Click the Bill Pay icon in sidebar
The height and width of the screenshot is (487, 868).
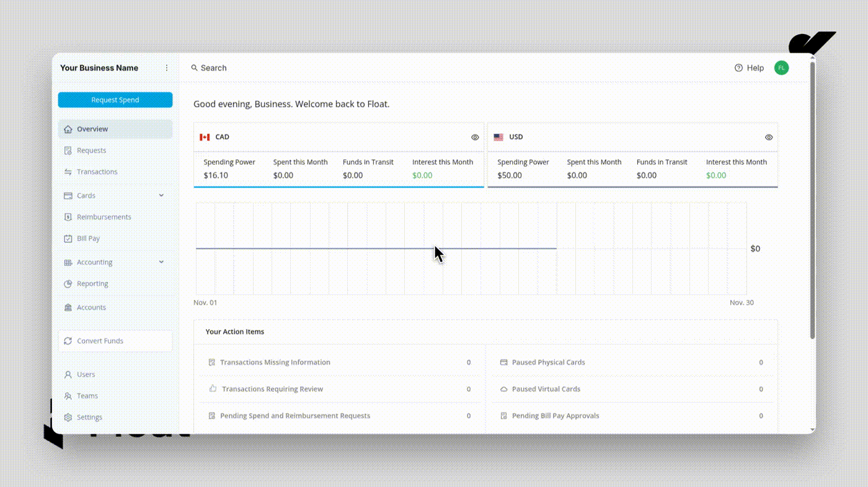click(68, 239)
